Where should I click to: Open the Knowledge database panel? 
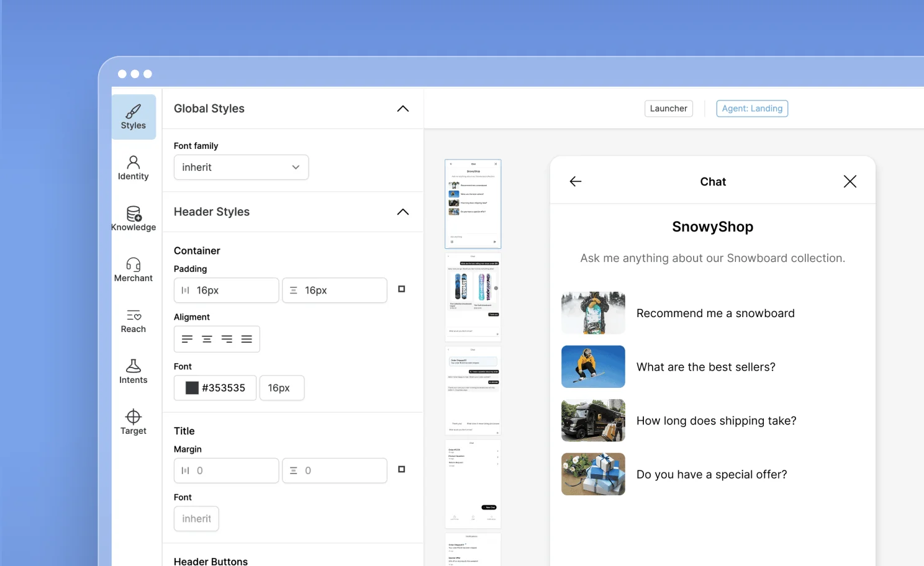coord(133,219)
